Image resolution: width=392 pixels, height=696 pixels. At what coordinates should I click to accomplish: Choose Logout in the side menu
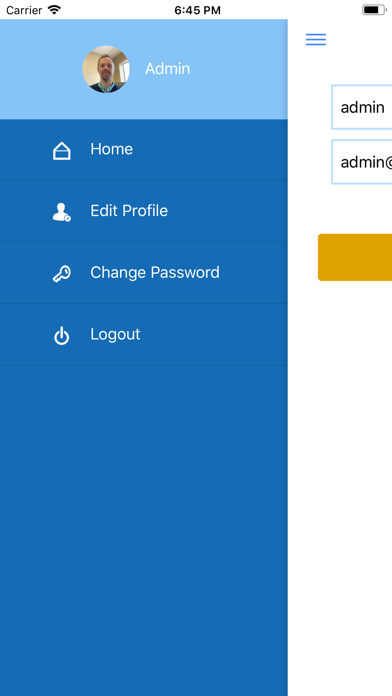click(144, 334)
